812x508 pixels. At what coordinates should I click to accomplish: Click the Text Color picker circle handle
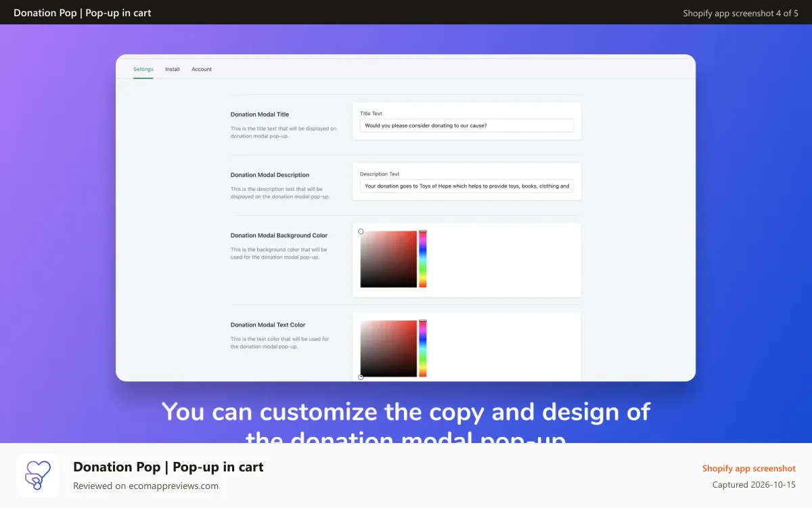[x=361, y=377]
